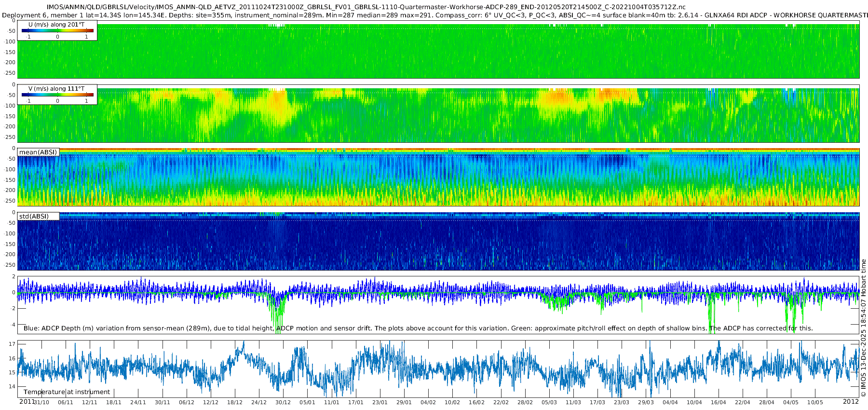Click the 16/02 date tick
Image resolution: width=868 pixels, height=410 pixels.
point(476,402)
